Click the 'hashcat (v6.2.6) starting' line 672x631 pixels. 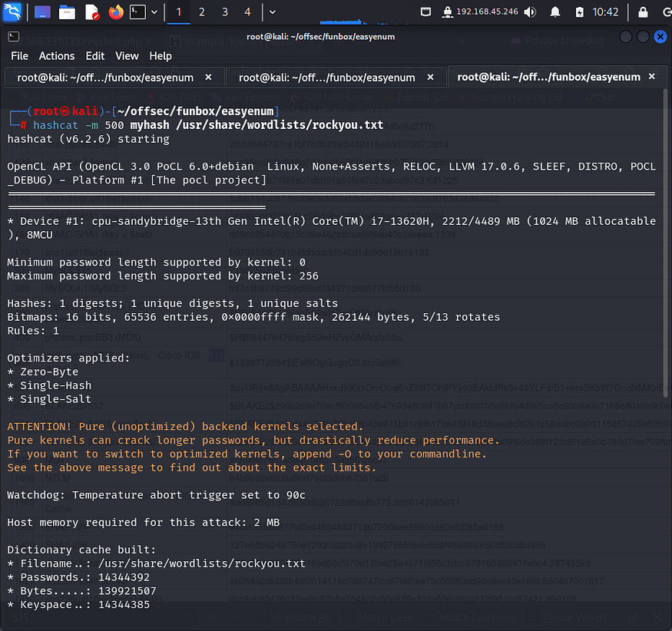click(88, 139)
